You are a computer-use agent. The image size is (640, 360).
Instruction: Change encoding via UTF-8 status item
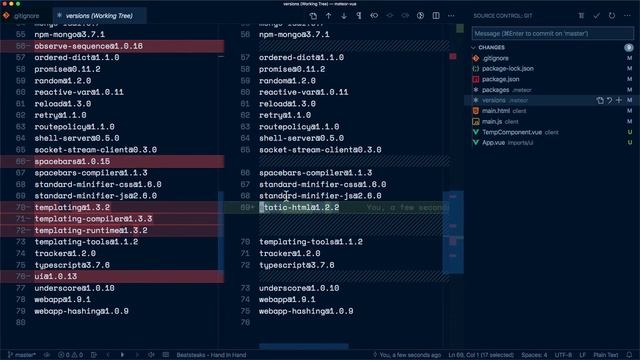pyautogui.click(x=563, y=355)
